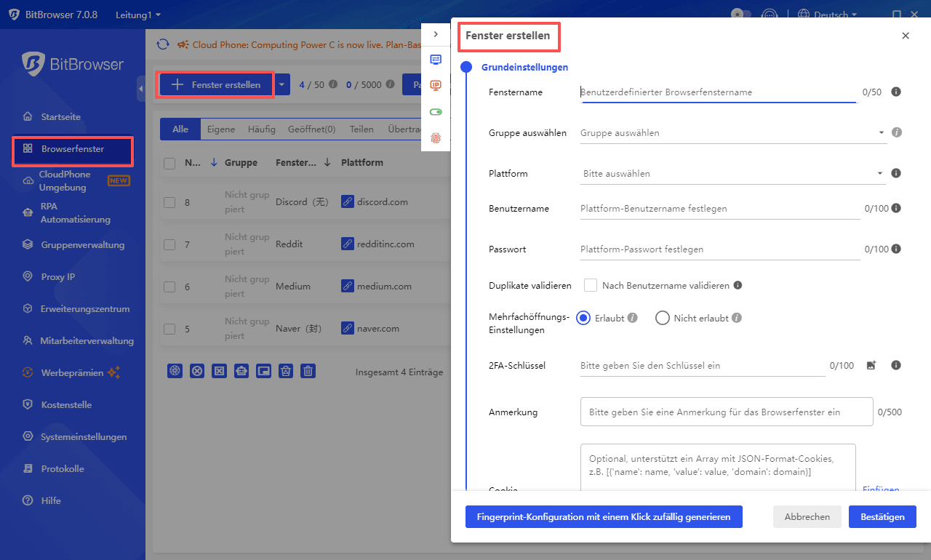Open the monitor preferences icon in the side panel
The width and height of the screenshot is (931, 560).
[x=435, y=60]
